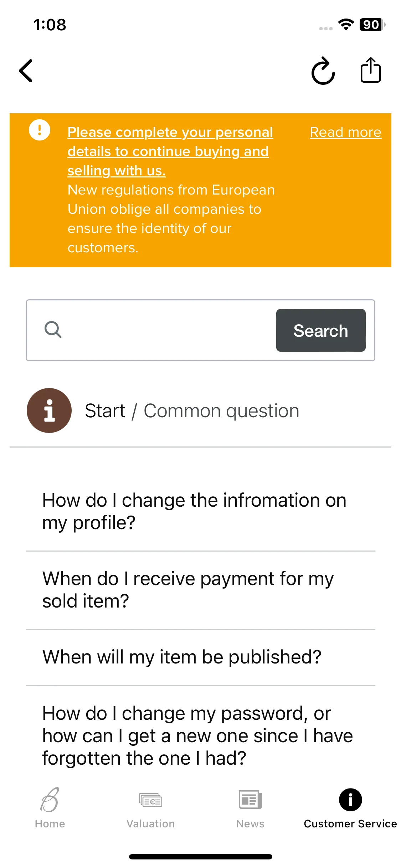Click the magnifier icon in search box
The image size is (401, 868).
(x=53, y=329)
